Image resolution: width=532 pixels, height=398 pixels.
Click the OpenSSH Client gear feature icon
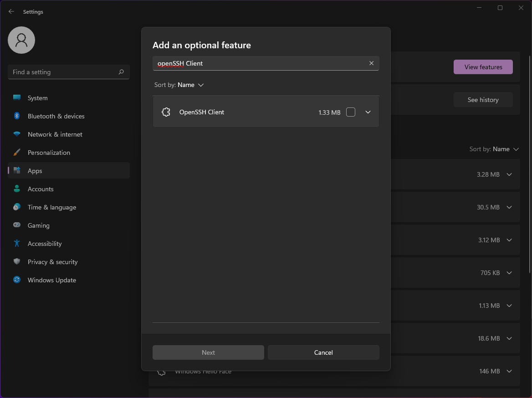(x=166, y=112)
